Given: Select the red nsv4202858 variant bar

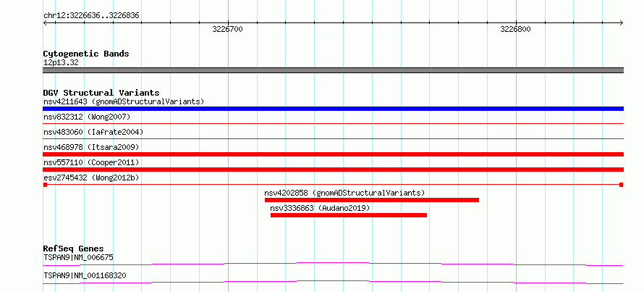Looking at the screenshot, I should point(372,200).
